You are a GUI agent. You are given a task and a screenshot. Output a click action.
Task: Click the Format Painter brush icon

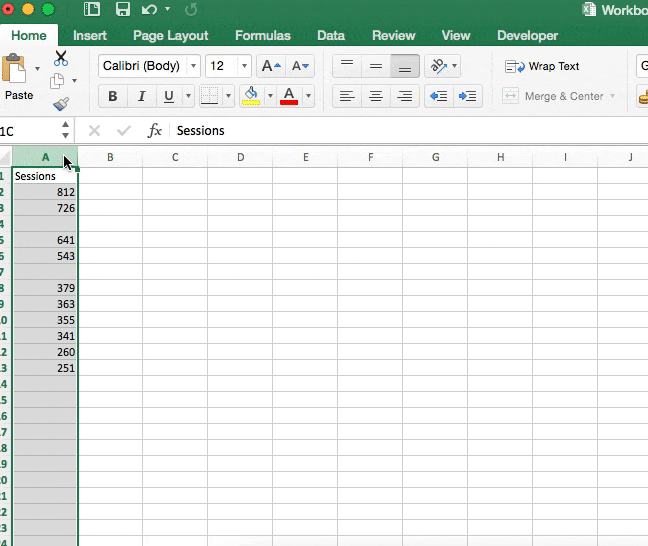click(x=61, y=103)
